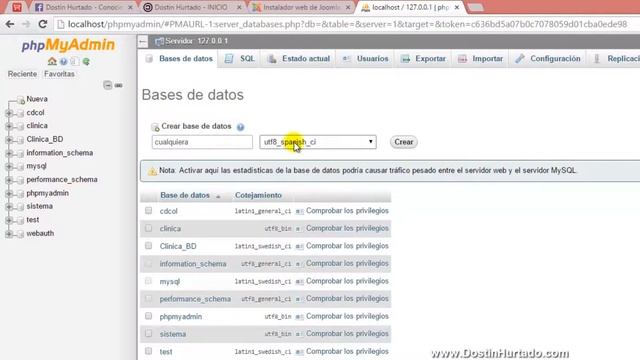Open the Estado actual tab
This screenshot has height=360, width=640.
299,59
